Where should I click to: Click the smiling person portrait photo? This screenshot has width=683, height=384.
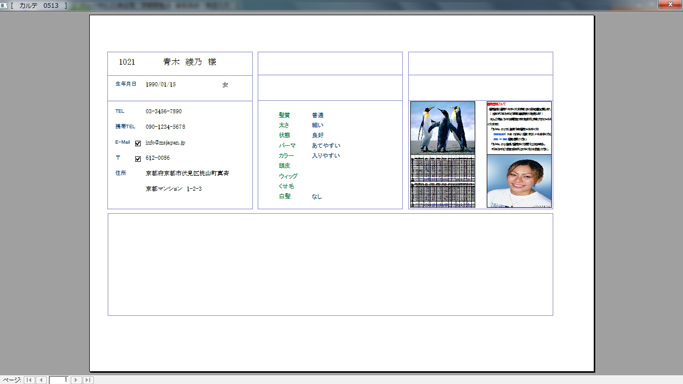(x=519, y=181)
